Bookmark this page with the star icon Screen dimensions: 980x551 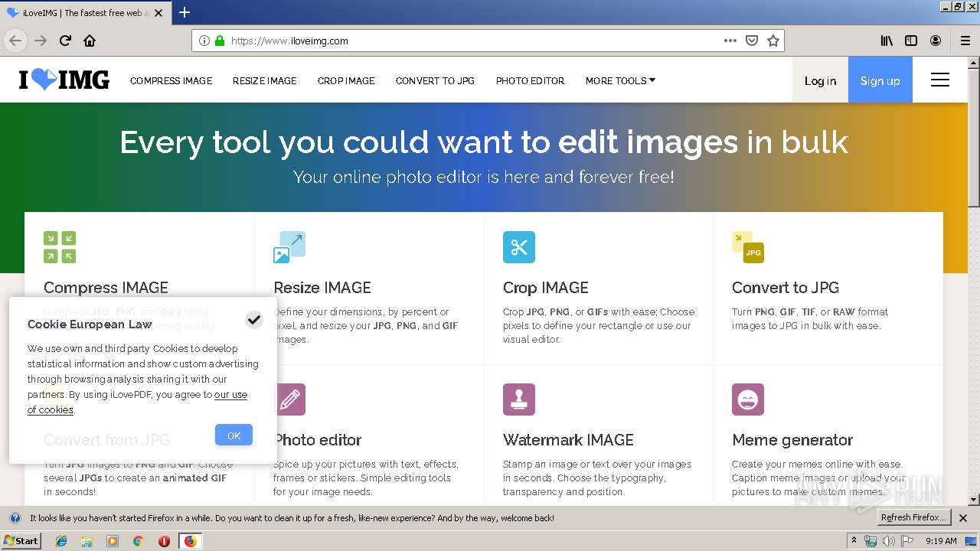click(773, 41)
